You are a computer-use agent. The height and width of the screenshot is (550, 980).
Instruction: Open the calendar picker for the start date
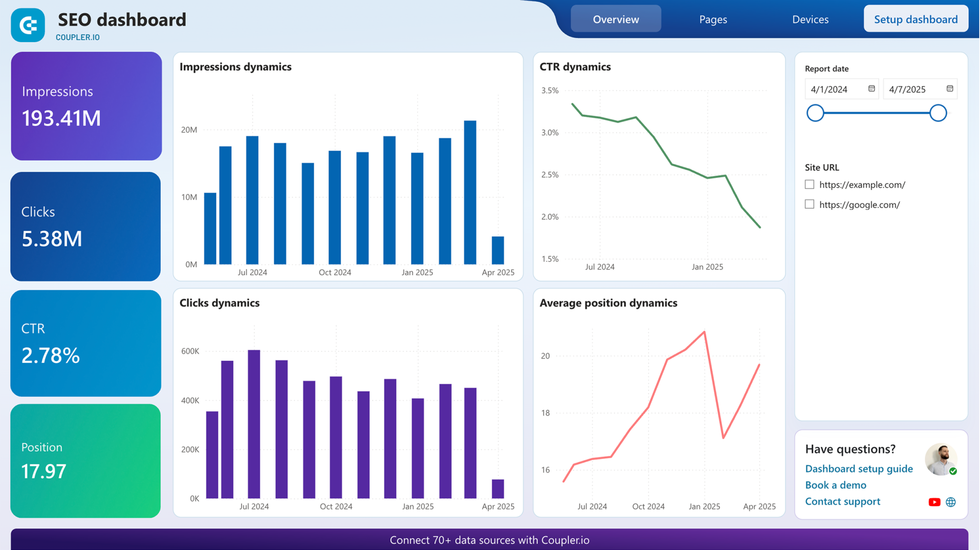tap(872, 88)
